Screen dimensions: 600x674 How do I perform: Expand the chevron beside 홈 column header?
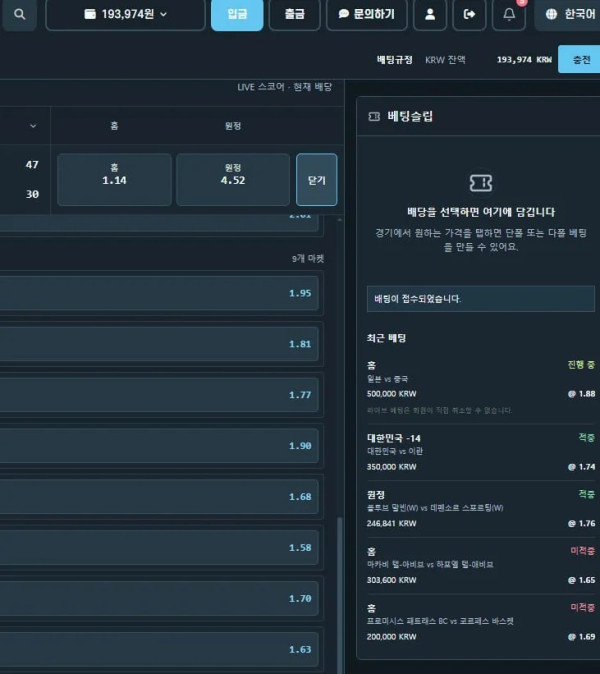33,126
